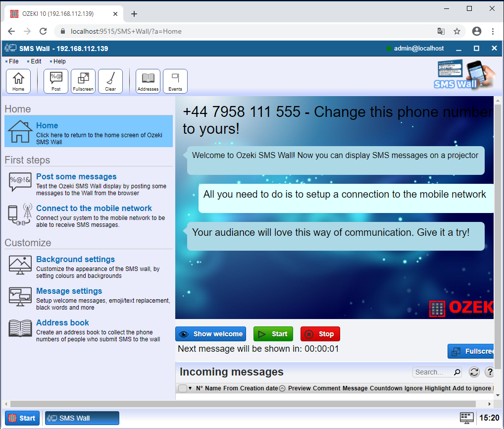Click the monitor chat icon for Message settings
Viewport: 504px width, 429px height.
pyautogui.click(x=20, y=297)
